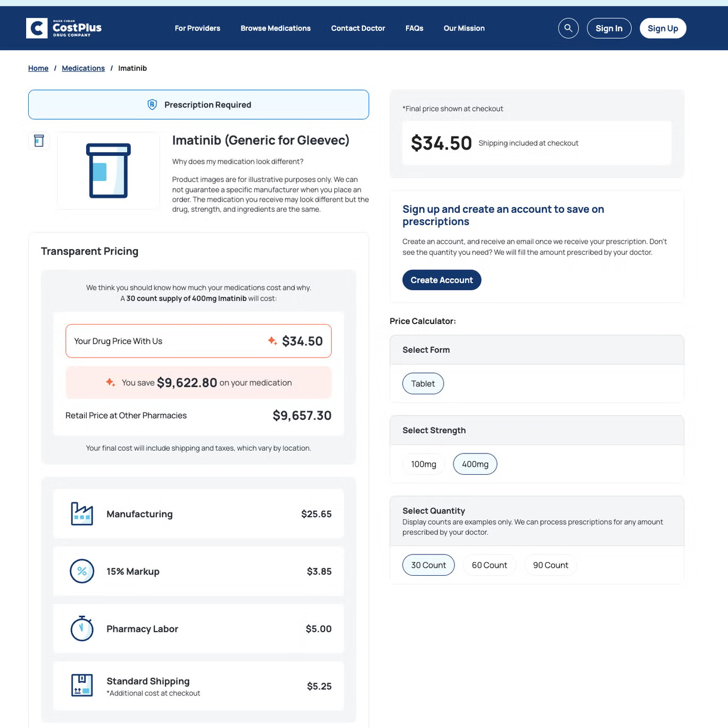Open Browse Medications in navigation
The image size is (728, 728).
[x=276, y=28]
